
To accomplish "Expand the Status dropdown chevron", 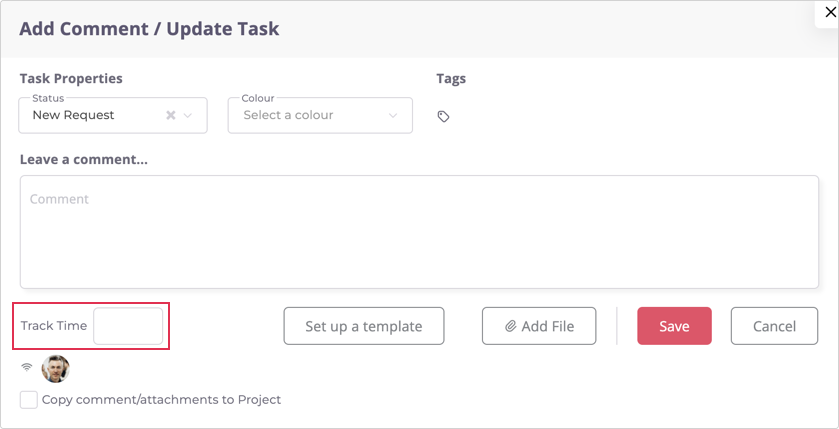I will [188, 116].
